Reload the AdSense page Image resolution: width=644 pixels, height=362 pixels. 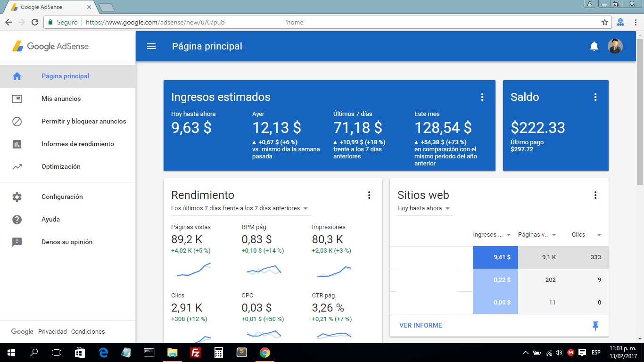click(x=34, y=22)
